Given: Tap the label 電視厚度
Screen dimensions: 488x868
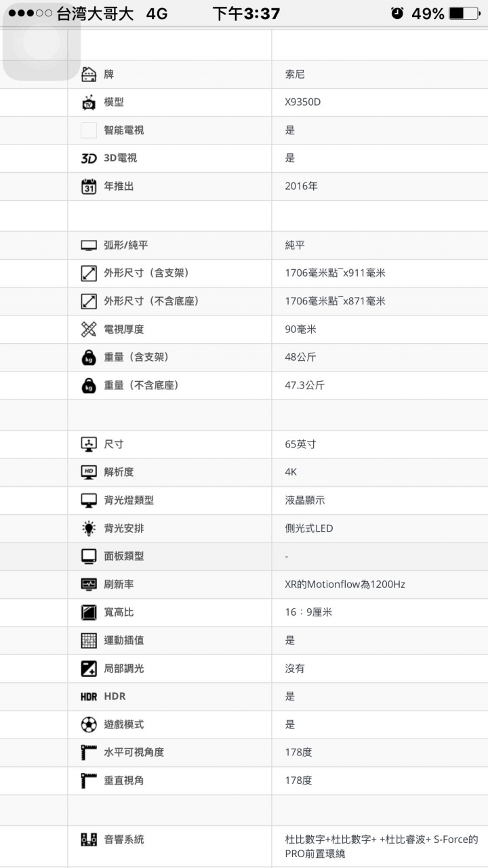Looking at the screenshot, I should [123, 329].
